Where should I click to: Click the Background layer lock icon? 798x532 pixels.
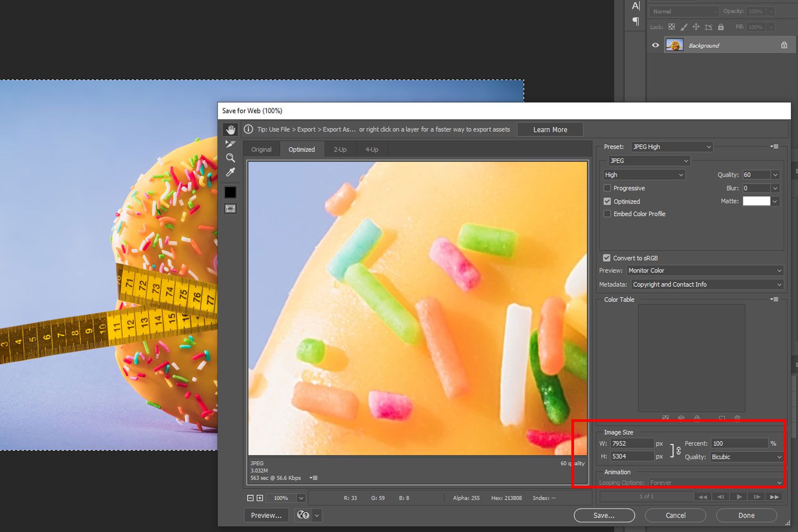(784, 45)
